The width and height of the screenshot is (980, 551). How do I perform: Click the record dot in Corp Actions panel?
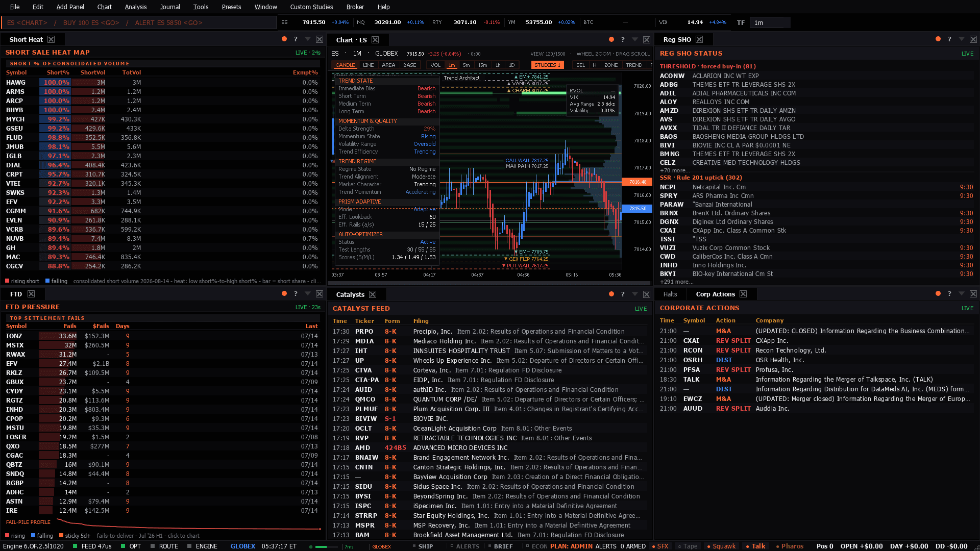(x=938, y=294)
